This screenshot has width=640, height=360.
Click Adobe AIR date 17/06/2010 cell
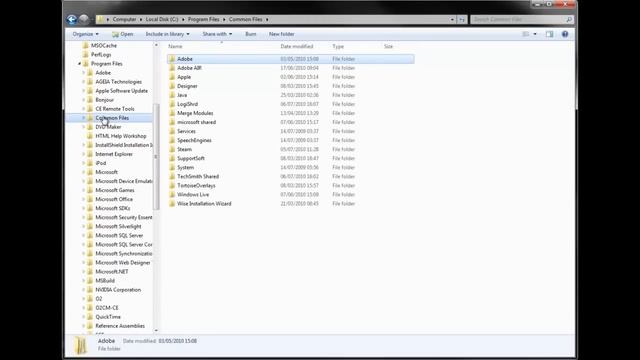pos(299,68)
